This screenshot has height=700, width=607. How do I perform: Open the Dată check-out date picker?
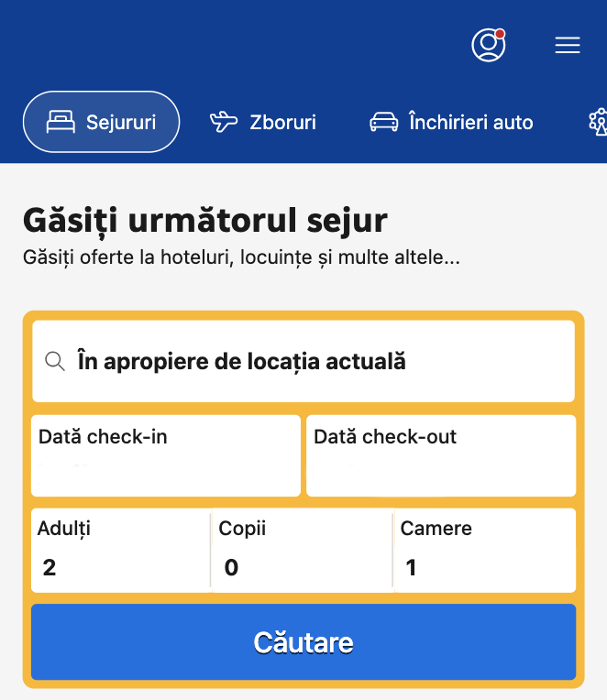pos(441,455)
